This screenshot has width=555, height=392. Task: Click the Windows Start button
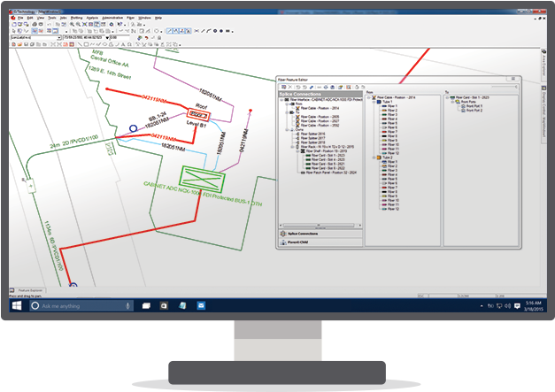(x=17, y=304)
